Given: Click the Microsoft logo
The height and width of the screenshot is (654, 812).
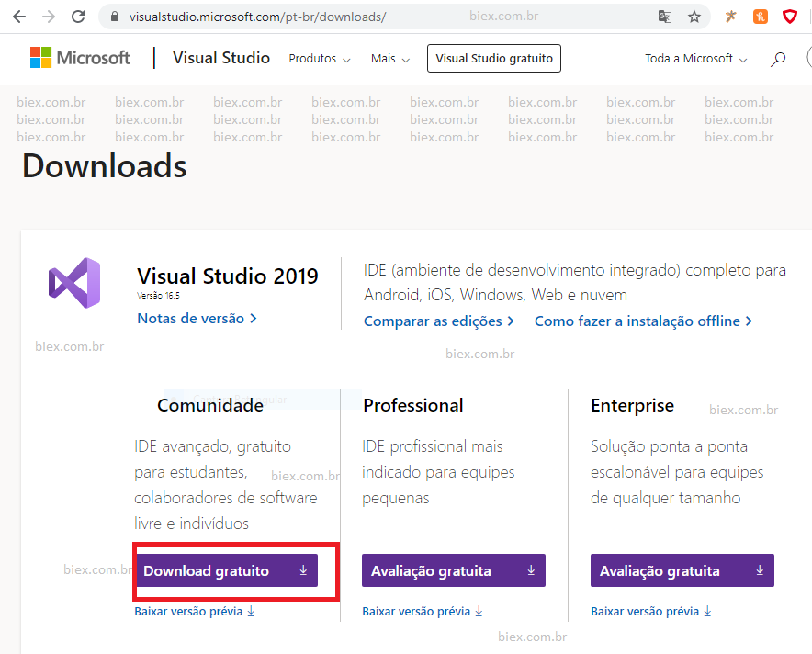Looking at the screenshot, I should tap(80, 58).
